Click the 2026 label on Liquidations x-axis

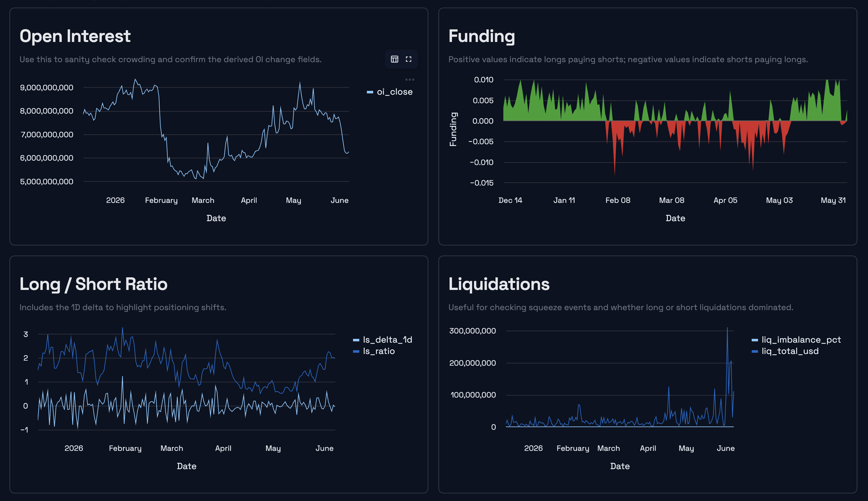533,448
